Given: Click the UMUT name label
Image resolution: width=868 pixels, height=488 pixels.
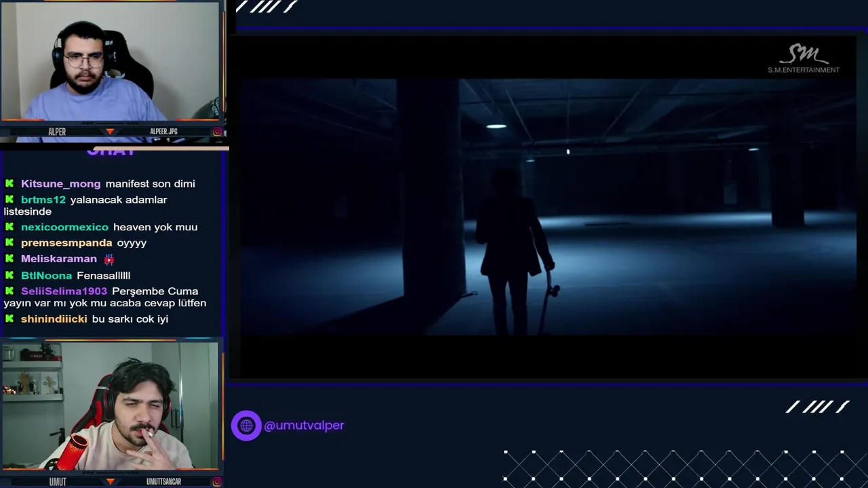Looking at the screenshot, I should pyautogui.click(x=58, y=482).
